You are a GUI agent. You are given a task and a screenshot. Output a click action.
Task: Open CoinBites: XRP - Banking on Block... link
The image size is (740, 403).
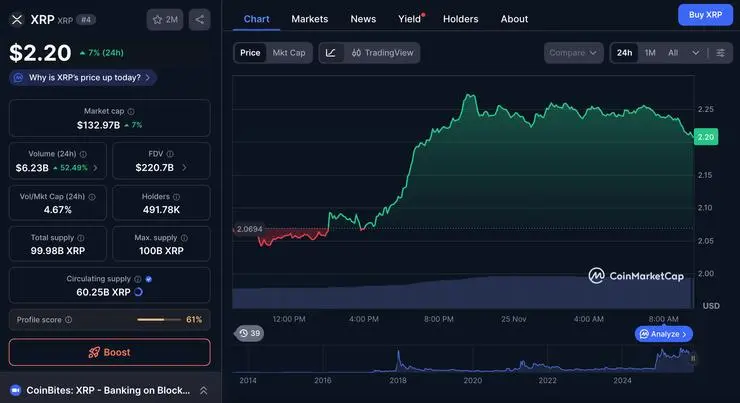point(108,390)
